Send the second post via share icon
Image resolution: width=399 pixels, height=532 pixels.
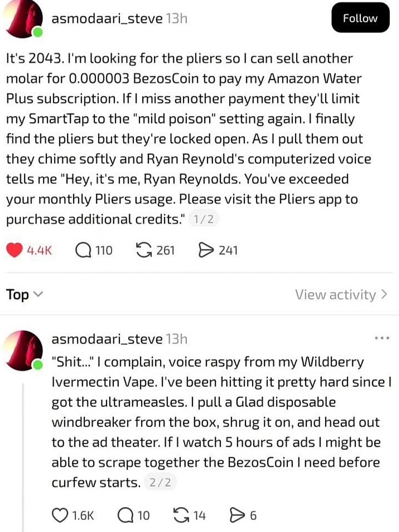[x=237, y=515]
